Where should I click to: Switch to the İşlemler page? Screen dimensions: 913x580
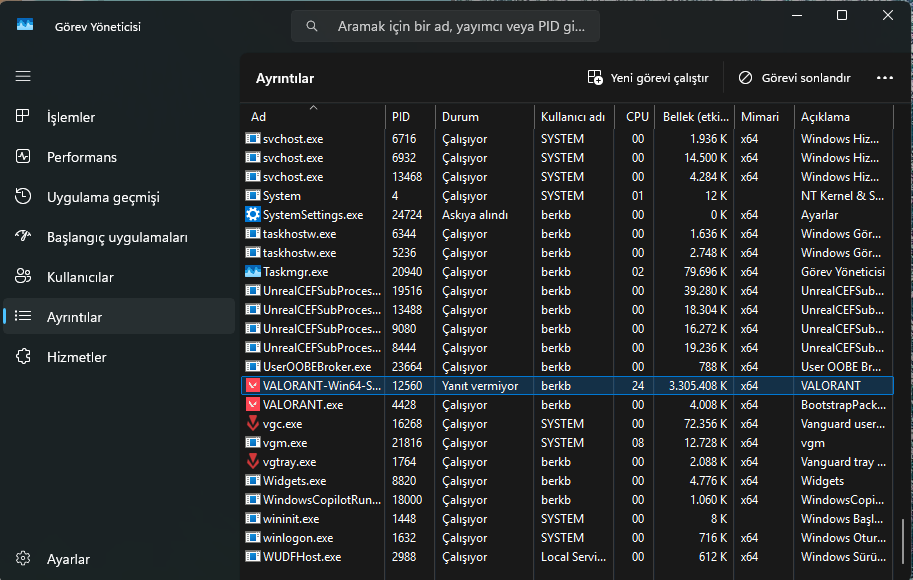pyautogui.click(x=119, y=116)
